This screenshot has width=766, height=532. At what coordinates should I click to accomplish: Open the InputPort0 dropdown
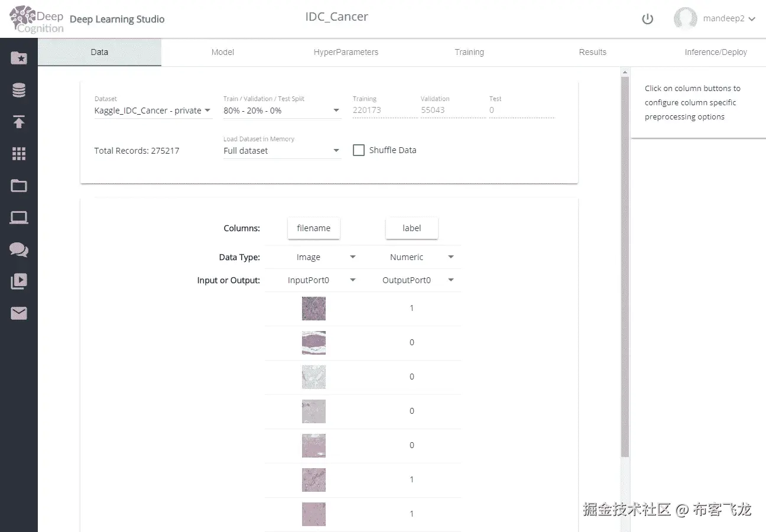322,280
